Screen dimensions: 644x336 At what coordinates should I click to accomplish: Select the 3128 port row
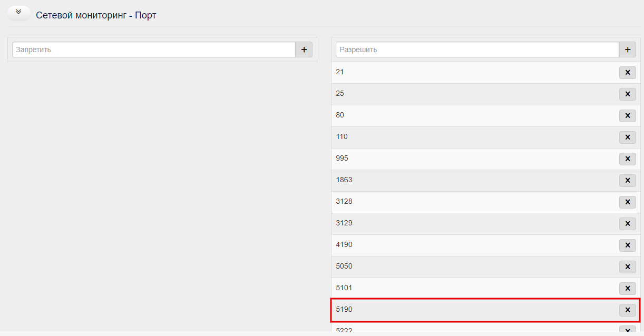click(485, 202)
